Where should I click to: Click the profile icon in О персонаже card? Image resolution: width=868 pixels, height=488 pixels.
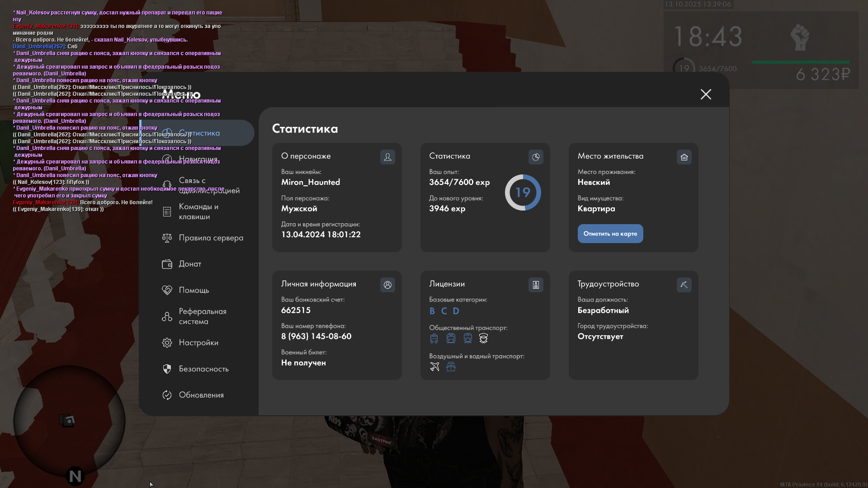click(387, 157)
